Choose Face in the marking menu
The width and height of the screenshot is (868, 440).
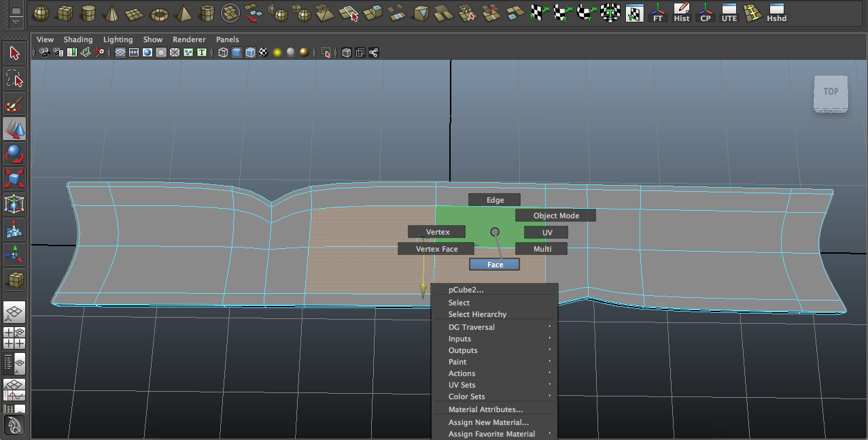(494, 264)
